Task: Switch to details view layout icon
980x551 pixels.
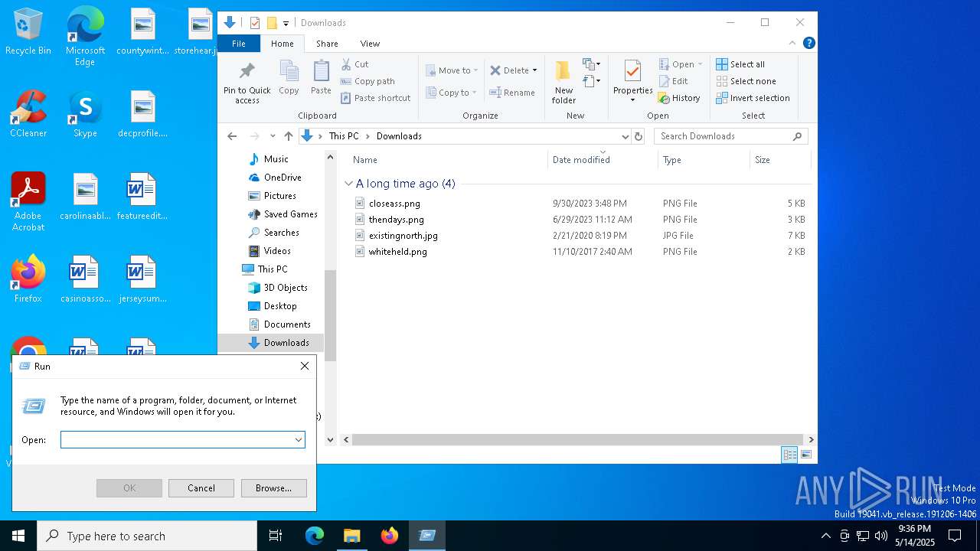Action: point(789,455)
